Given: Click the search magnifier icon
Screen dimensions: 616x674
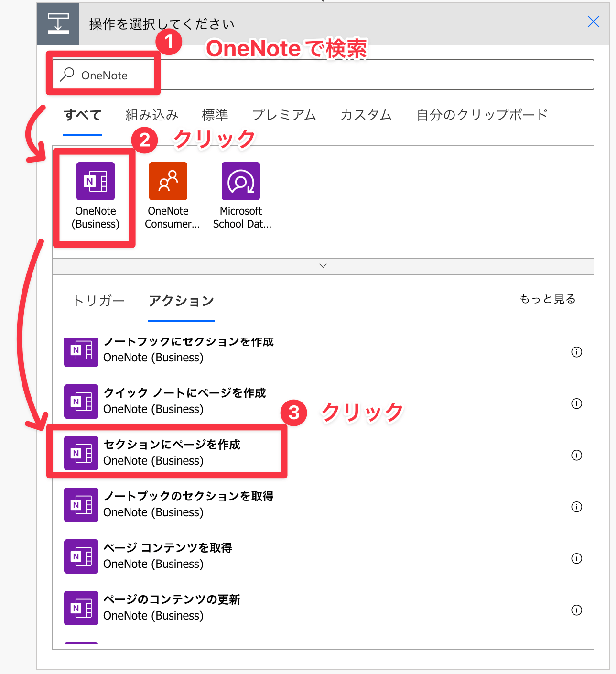Looking at the screenshot, I should pyautogui.click(x=67, y=75).
